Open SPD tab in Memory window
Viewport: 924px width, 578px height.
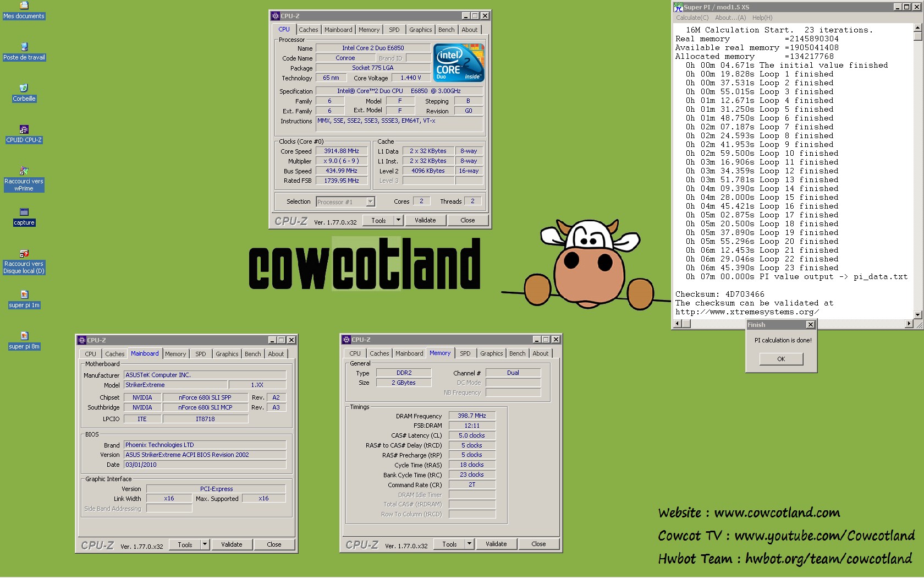point(465,353)
